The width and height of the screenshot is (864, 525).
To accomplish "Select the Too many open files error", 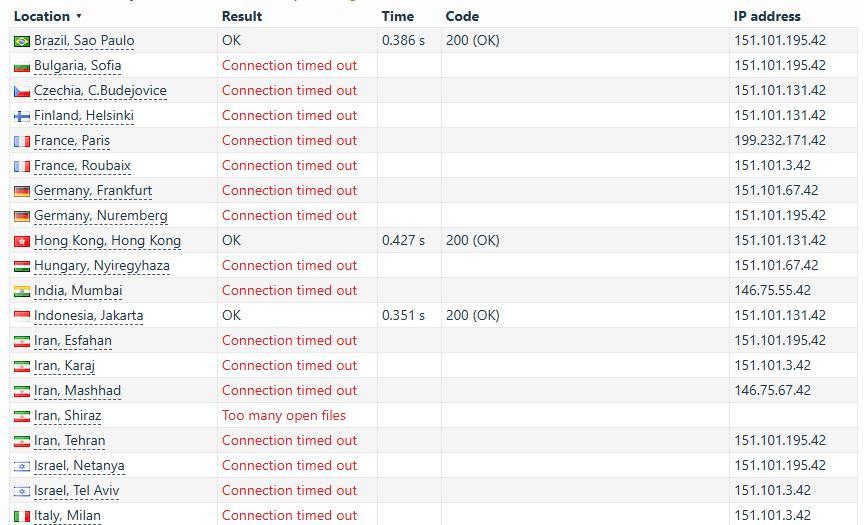I will coord(284,415).
